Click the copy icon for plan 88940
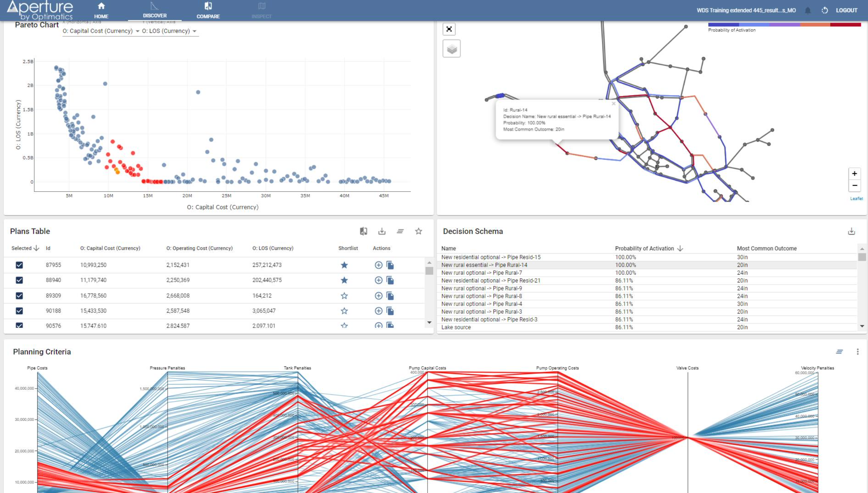This screenshot has height=493, width=868. 390,280
